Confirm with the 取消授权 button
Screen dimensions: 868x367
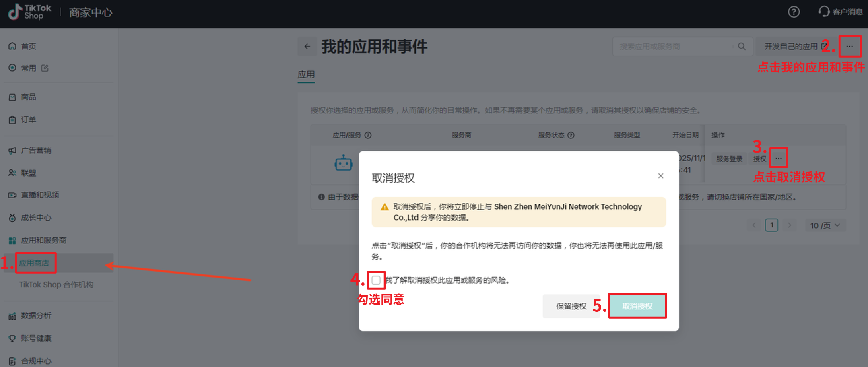click(637, 306)
